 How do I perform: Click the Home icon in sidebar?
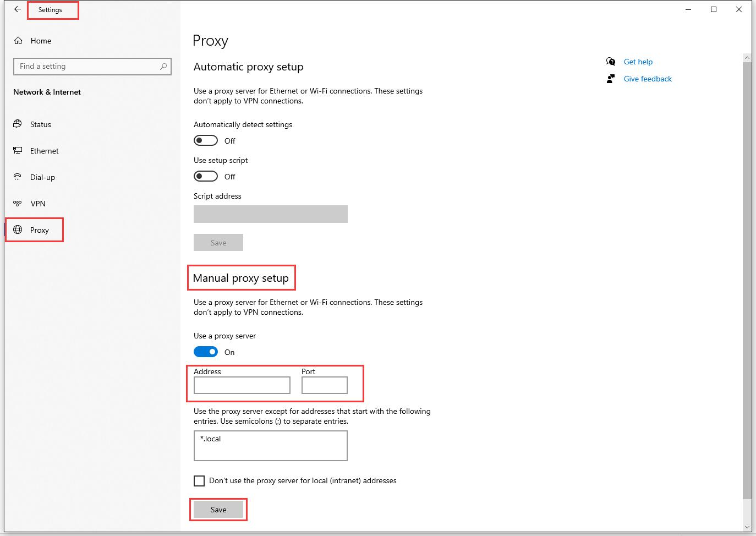coord(18,41)
